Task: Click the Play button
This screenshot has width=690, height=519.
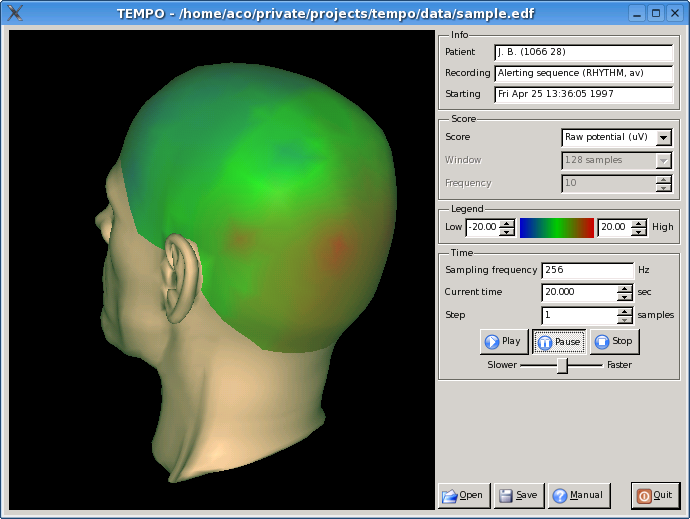Action: pos(503,341)
